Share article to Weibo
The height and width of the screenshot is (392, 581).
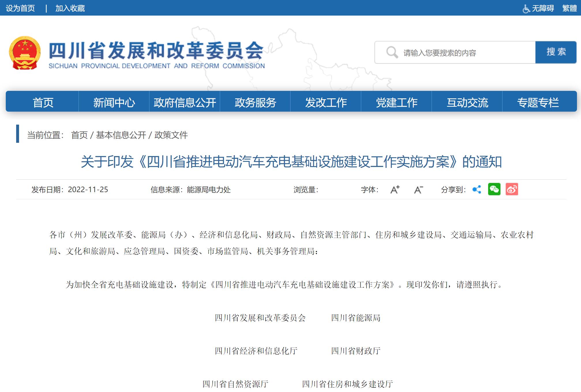click(x=512, y=189)
